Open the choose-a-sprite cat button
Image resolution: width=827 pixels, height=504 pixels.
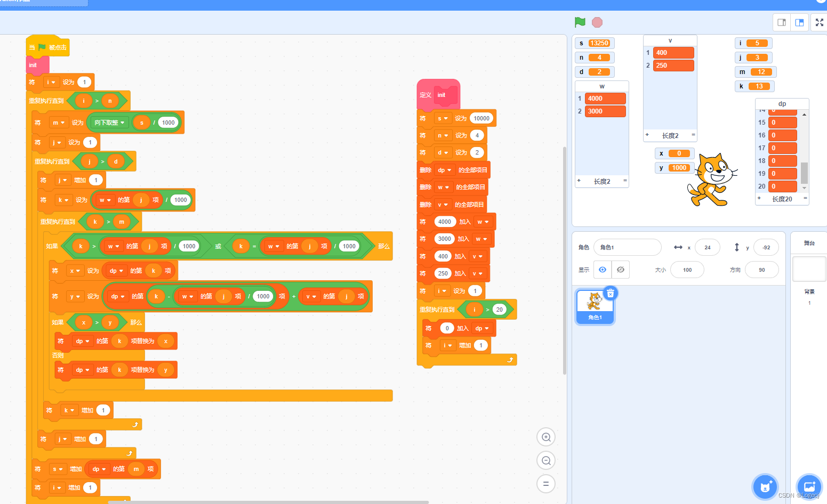pos(765,487)
